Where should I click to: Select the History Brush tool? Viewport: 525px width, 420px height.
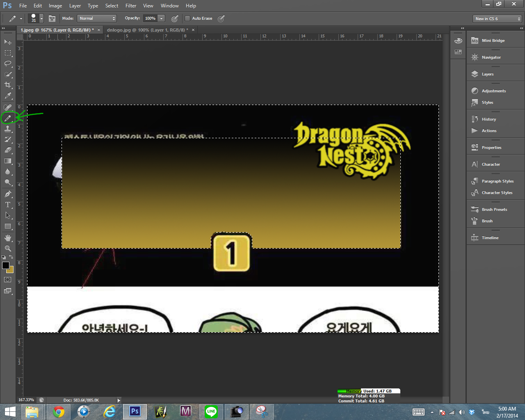pos(8,139)
